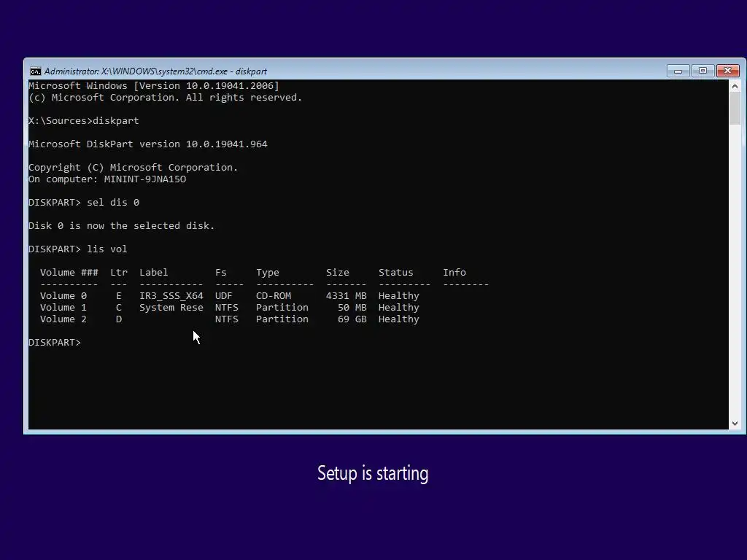Click the vertical scrollbar thumb

[x=735, y=108]
